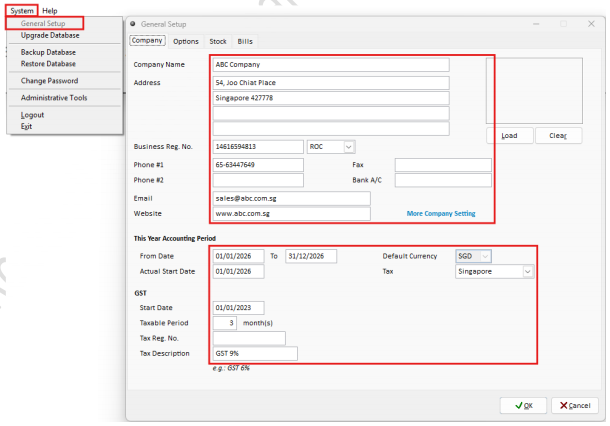Choose Logout from the System menu

tap(32, 115)
